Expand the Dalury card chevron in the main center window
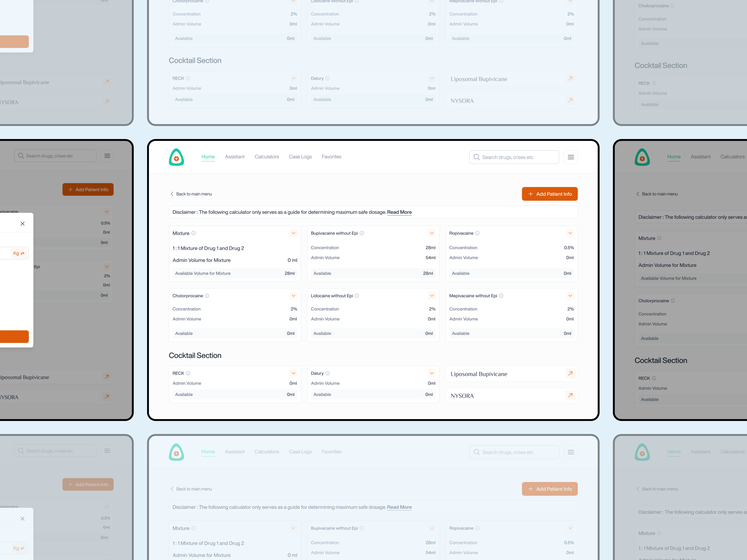The image size is (747, 560). [432, 373]
